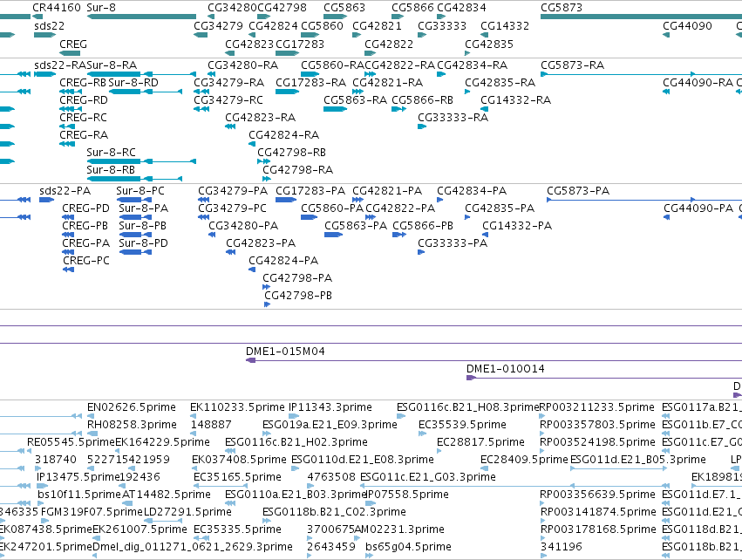Click the CG44090-RA transcript label
The height and width of the screenshot is (560, 742).
pyautogui.click(x=698, y=82)
